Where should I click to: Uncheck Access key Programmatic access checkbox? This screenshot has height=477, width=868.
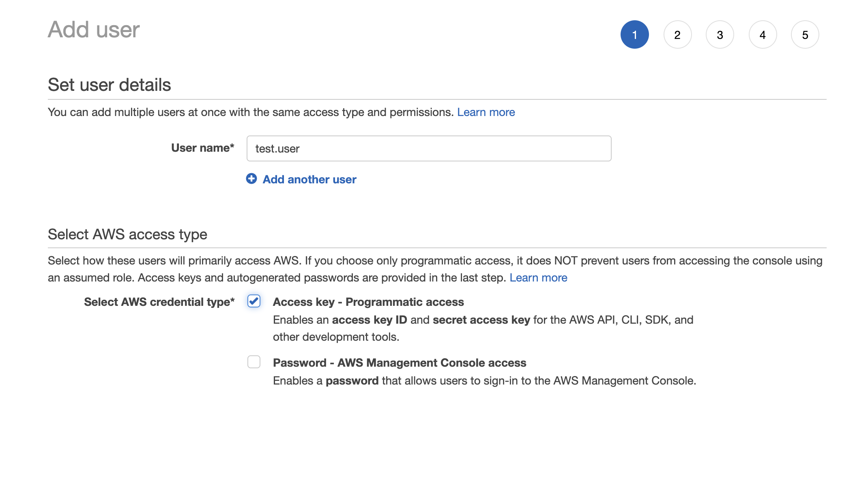(254, 301)
